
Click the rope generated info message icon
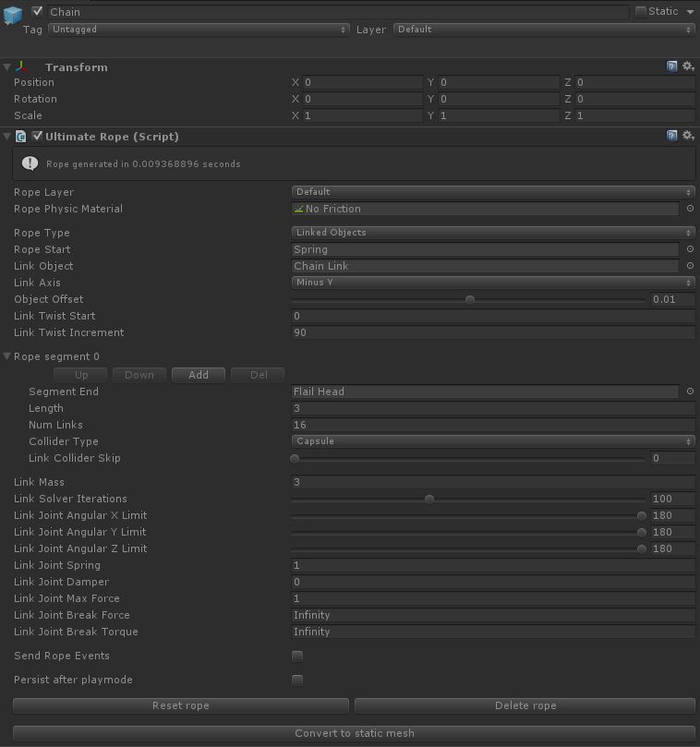tap(30, 163)
